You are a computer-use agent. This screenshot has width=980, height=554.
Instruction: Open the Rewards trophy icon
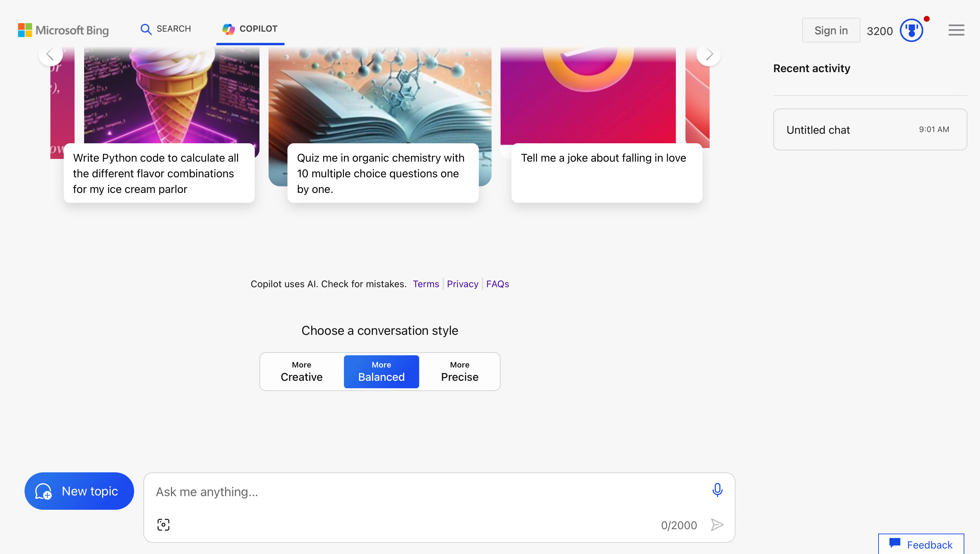pyautogui.click(x=911, y=30)
